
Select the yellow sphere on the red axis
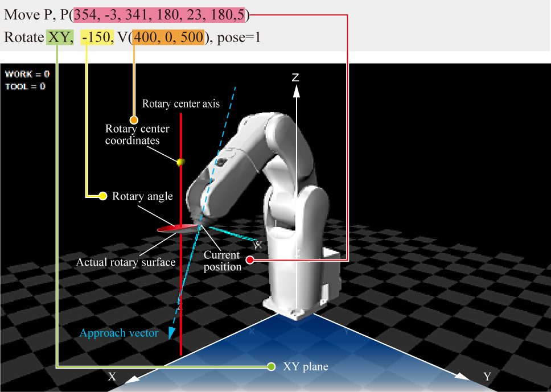(181, 163)
